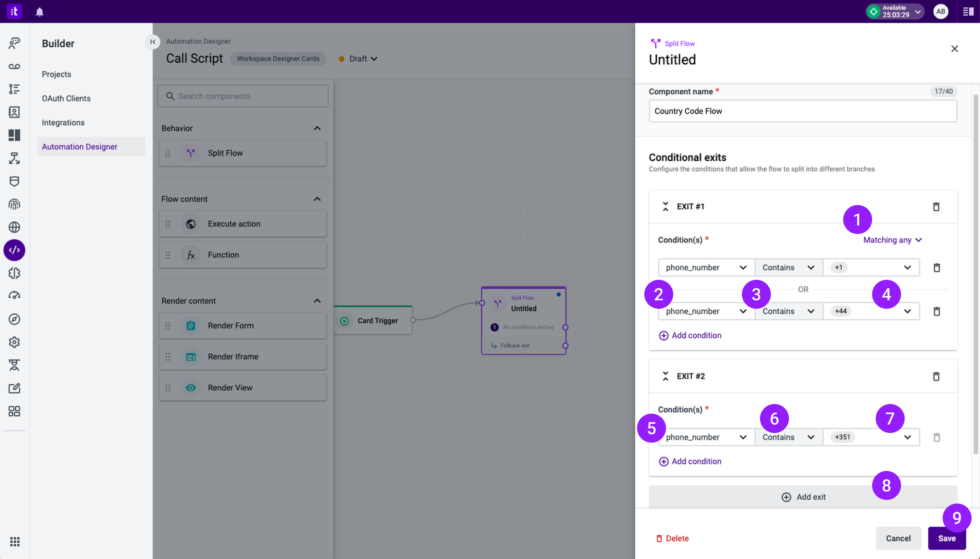
Task: Click the Render Iframe icon in Render content
Action: click(191, 356)
